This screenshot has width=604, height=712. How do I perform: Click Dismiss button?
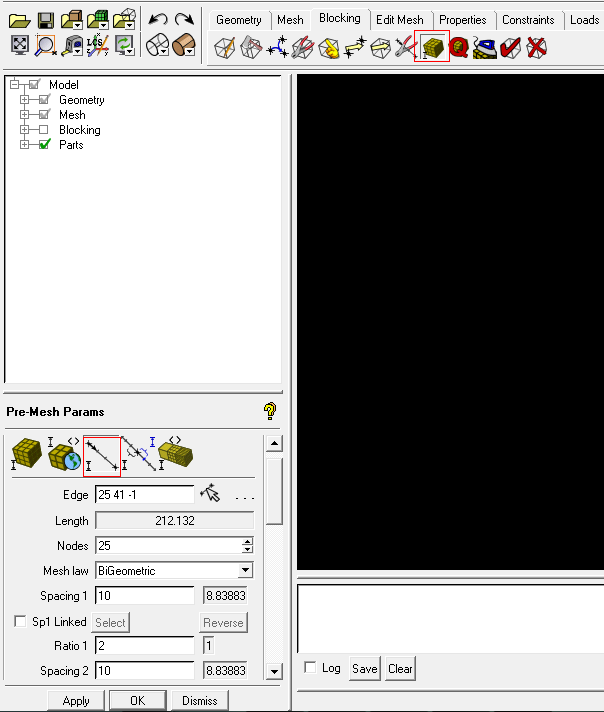pyautogui.click(x=200, y=701)
